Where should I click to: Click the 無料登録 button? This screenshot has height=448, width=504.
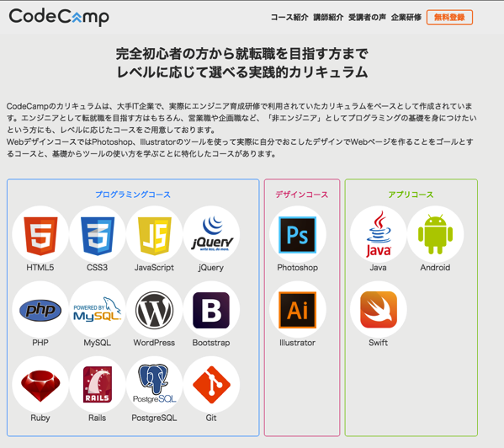pyautogui.click(x=449, y=18)
